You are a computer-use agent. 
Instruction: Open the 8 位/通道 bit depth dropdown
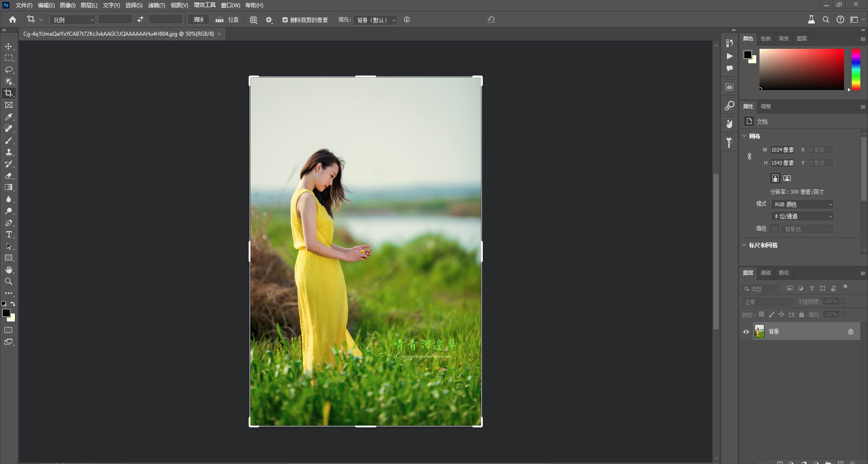click(802, 217)
